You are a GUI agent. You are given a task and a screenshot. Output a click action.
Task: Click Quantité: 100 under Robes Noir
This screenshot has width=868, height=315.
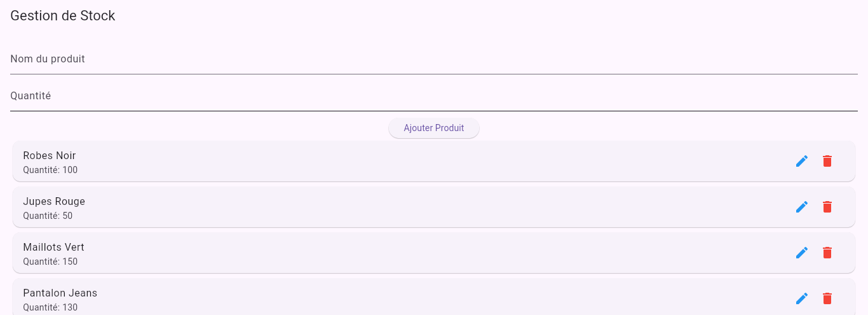(x=50, y=170)
